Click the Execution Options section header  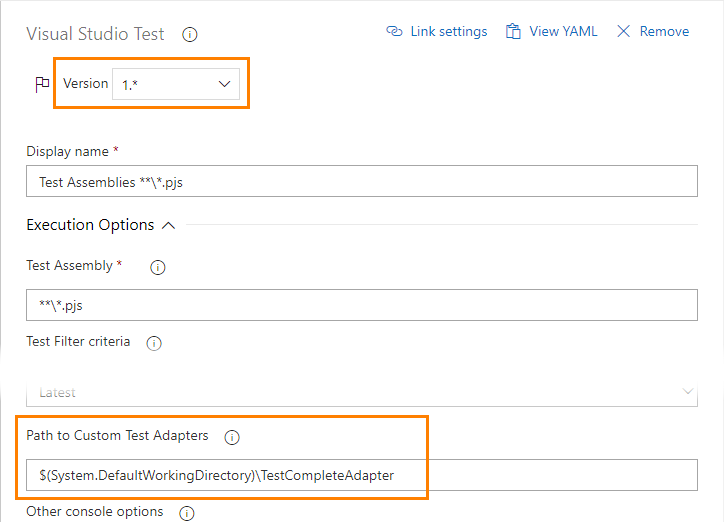(90, 226)
